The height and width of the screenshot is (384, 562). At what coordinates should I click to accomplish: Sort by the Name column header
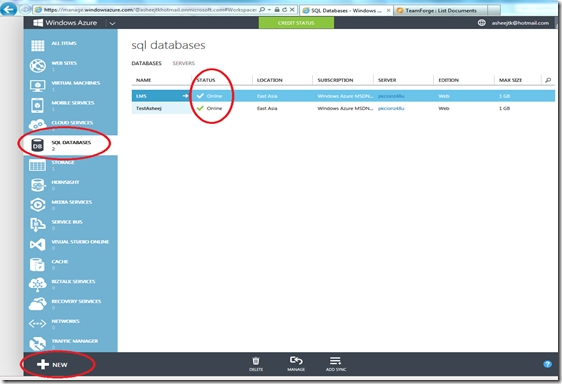click(143, 80)
